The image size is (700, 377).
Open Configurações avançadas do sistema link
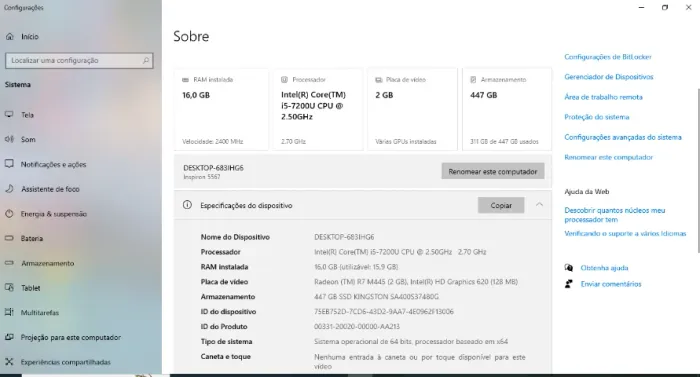623,137
